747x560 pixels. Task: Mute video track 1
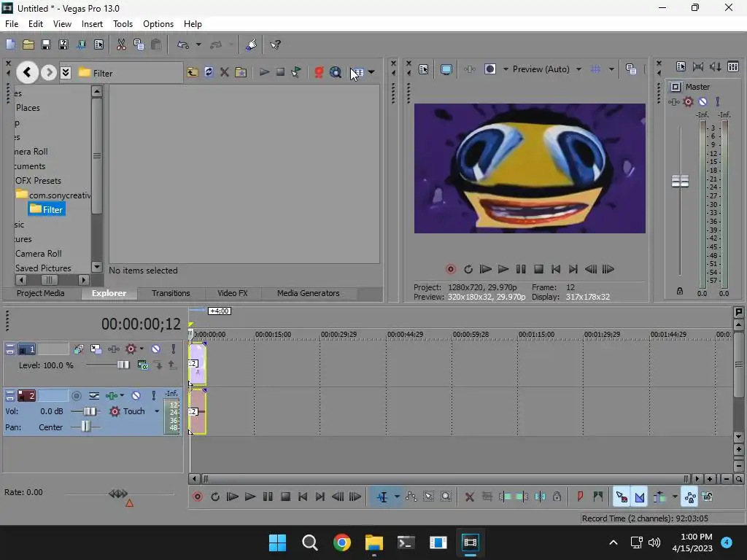tap(156, 349)
